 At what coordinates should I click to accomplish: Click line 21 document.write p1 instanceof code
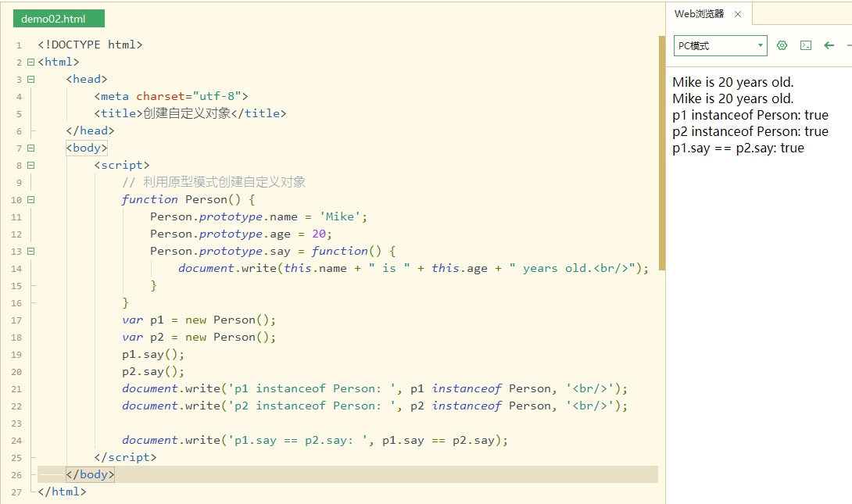tap(375, 389)
